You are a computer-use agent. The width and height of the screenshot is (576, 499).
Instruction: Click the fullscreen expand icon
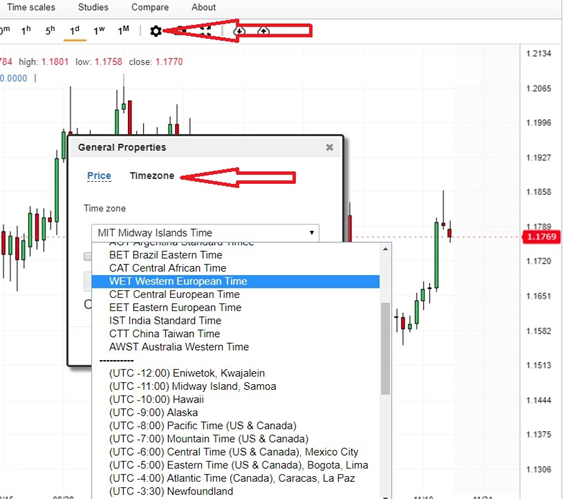(205, 31)
